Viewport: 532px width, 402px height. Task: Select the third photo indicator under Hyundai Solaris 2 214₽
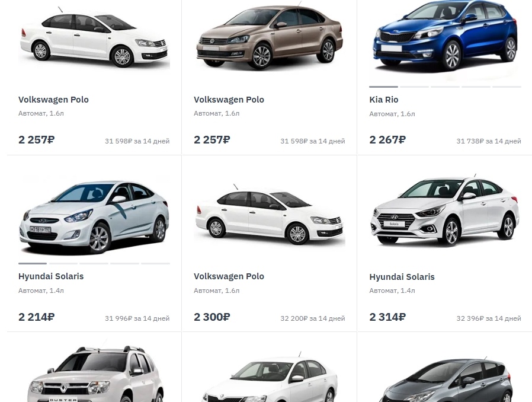[94, 263]
